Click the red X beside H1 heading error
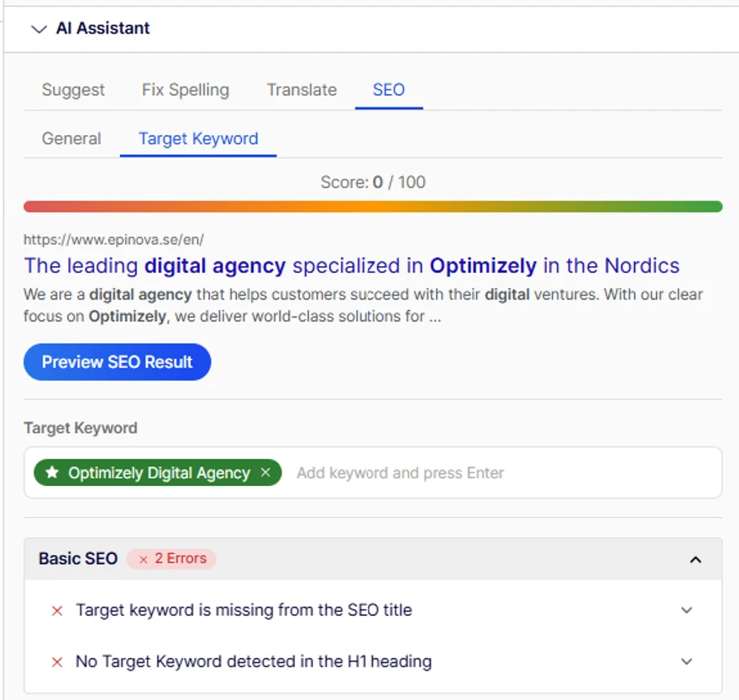The image size is (739, 700). coord(57,662)
